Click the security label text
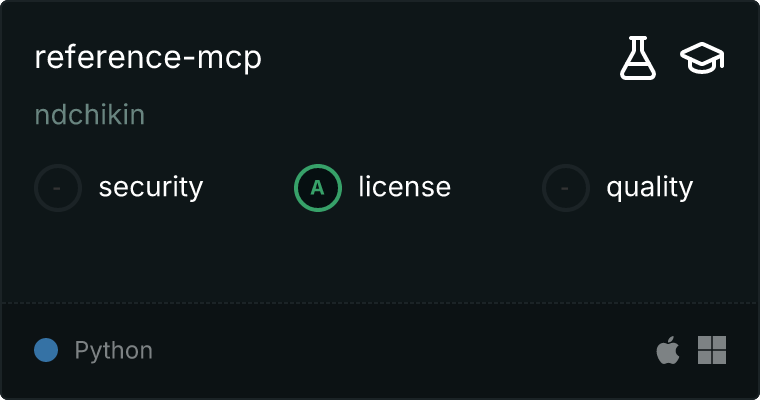Image resolution: width=760 pixels, height=400 pixels. click(151, 188)
